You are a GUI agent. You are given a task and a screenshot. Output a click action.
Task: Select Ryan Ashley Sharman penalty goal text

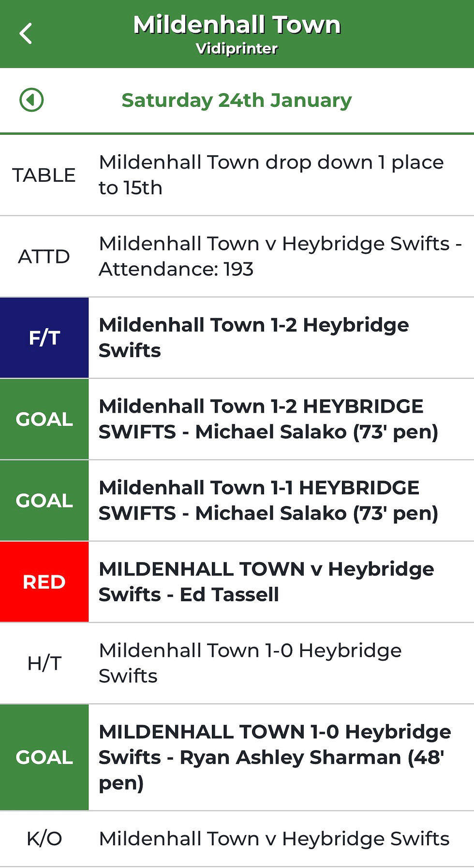[275, 757]
